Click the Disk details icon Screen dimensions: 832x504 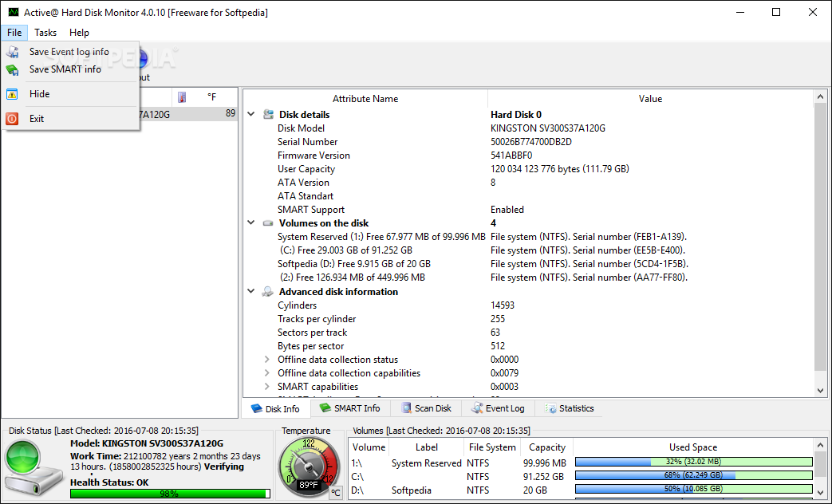269,114
